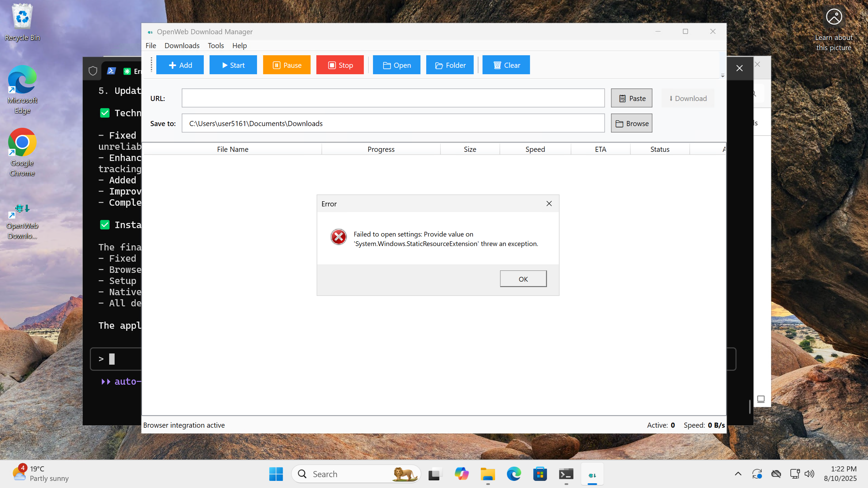Sort by the Progress column header
The height and width of the screenshot is (488, 868).
coord(381,149)
